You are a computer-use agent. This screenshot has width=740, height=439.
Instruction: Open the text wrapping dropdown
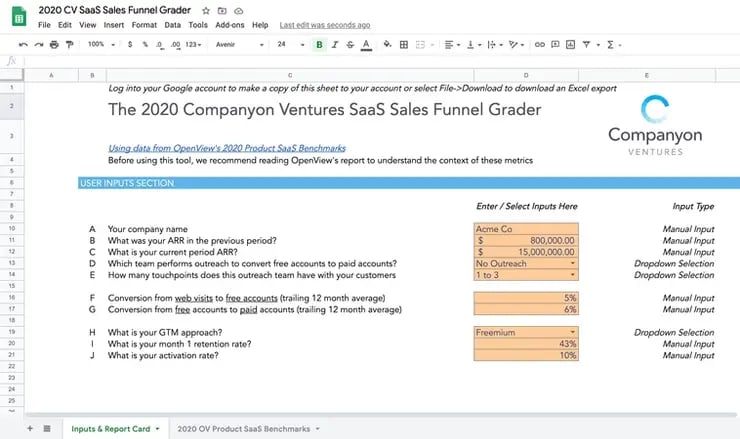coord(495,44)
